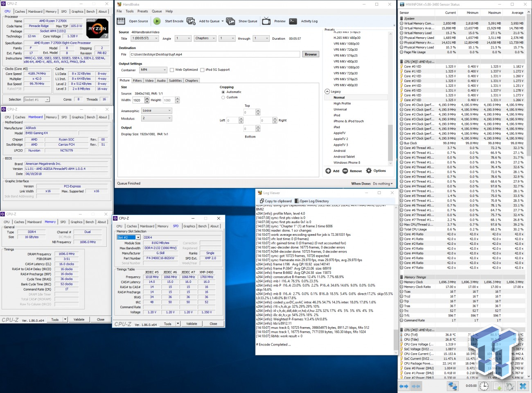Open When Done 'Do nothing' dropdown
The width and height of the screenshot is (532, 393).
[383, 184]
